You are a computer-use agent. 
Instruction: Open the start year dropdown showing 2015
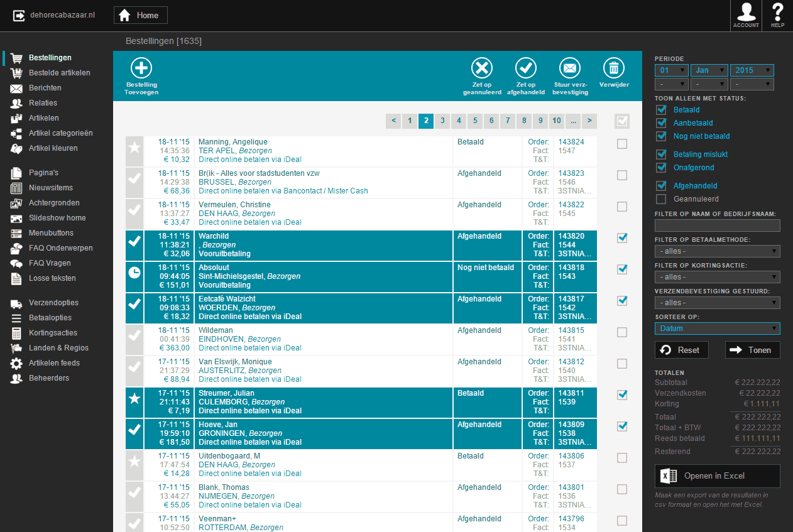[x=752, y=70]
